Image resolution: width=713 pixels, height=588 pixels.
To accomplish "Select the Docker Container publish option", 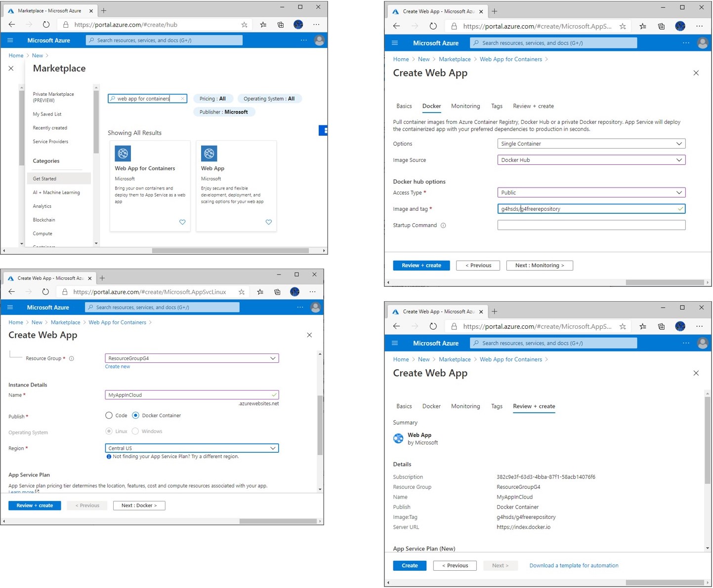I will pos(135,416).
